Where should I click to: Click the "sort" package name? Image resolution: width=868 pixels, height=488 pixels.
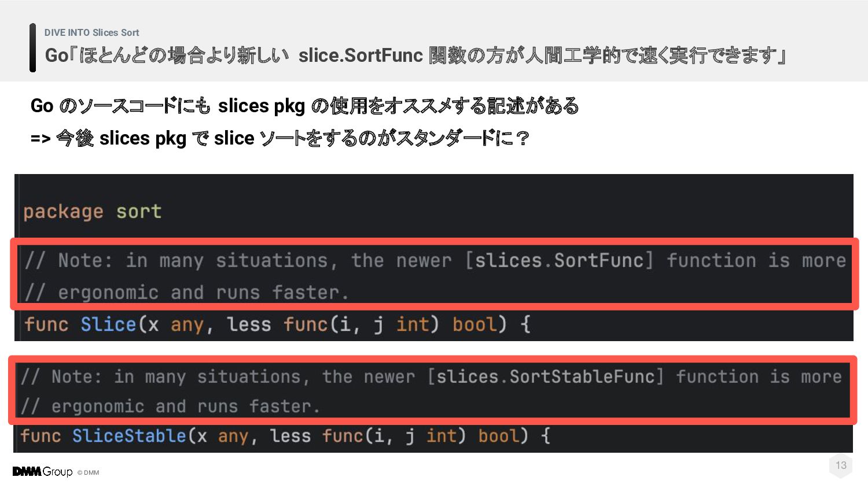(x=139, y=212)
